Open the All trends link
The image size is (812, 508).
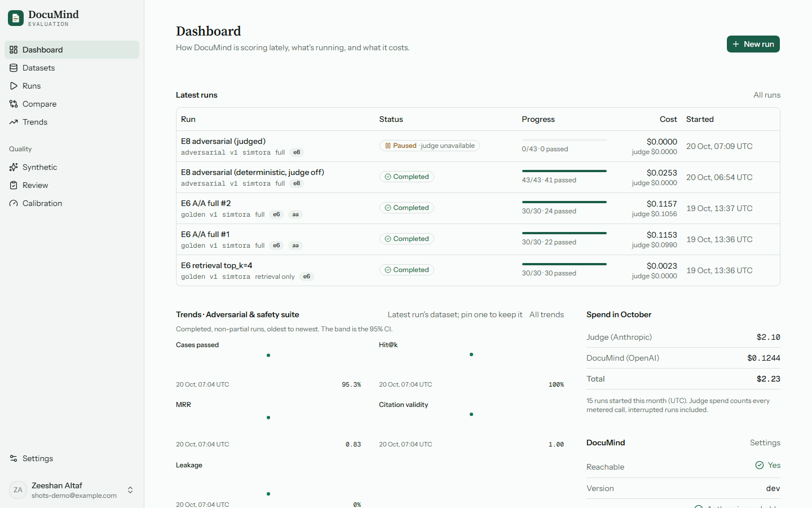[546, 314]
